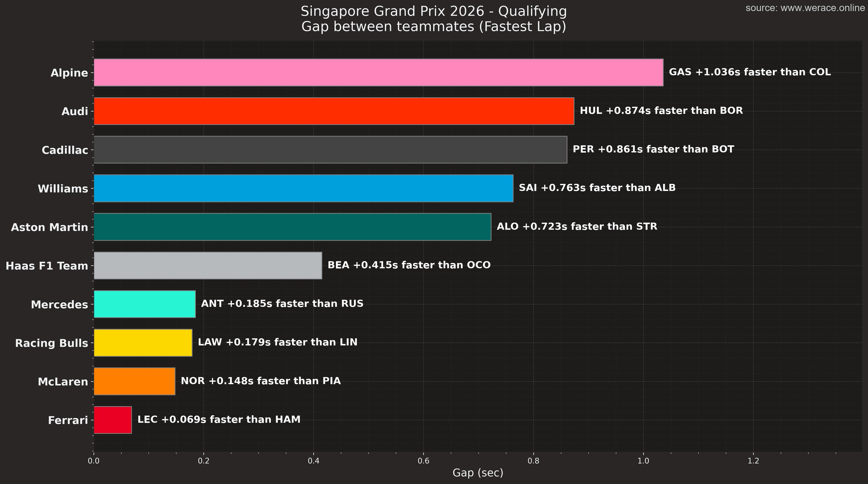The height and width of the screenshot is (484, 868).
Task: Click the 'Cadillac' team label
Action: point(65,150)
